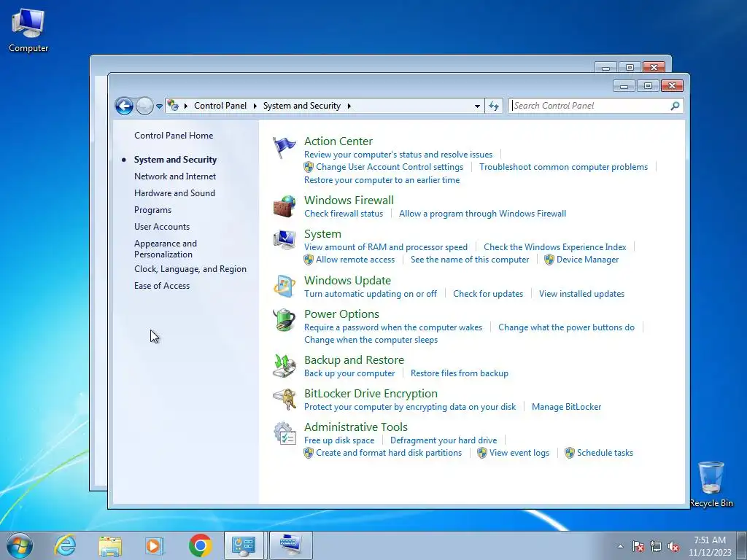The height and width of the screenshot is (560, 747).
Task: Click the Action Center flag in the system tray
Action: point(638,546)
